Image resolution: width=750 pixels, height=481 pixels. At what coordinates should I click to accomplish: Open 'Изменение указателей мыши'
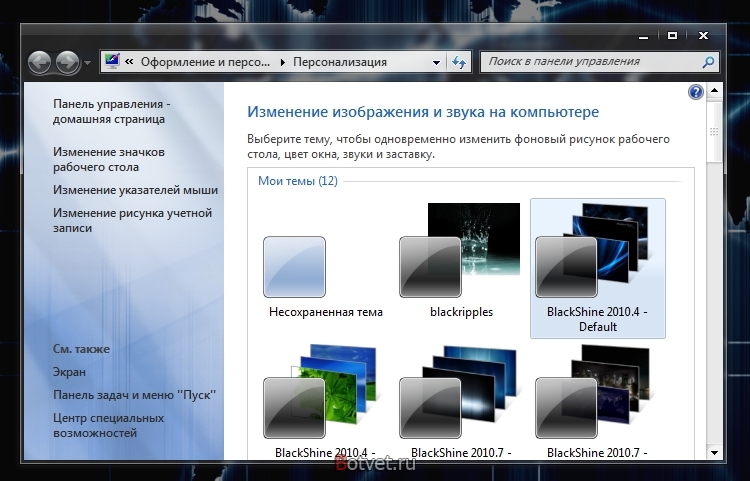(135, 190)
